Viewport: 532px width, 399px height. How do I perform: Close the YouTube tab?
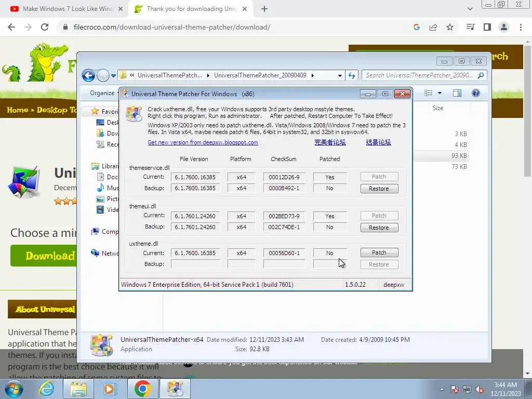pyautogui.click(x=121, y=9)
